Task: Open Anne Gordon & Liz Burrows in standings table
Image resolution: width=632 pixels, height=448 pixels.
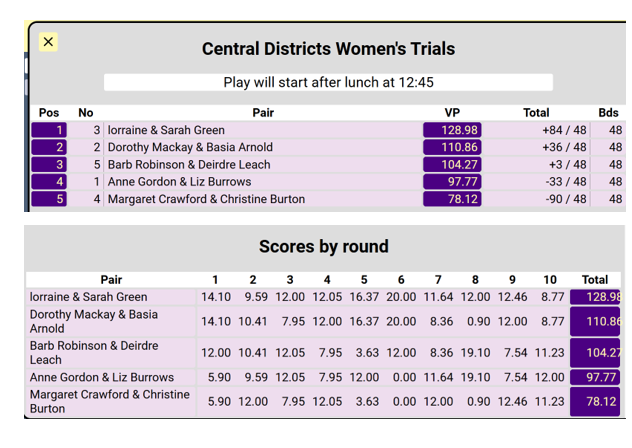Action: click(x=179, y=182)
